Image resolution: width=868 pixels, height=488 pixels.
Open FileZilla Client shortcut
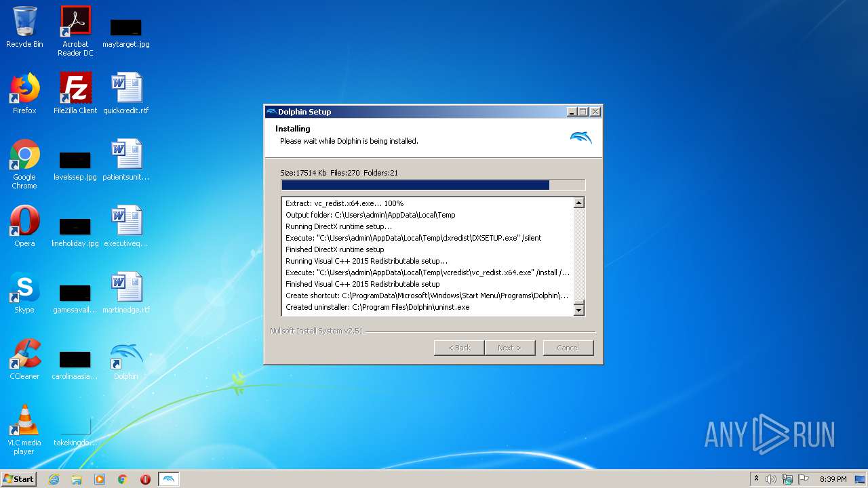tap(75, 94)
